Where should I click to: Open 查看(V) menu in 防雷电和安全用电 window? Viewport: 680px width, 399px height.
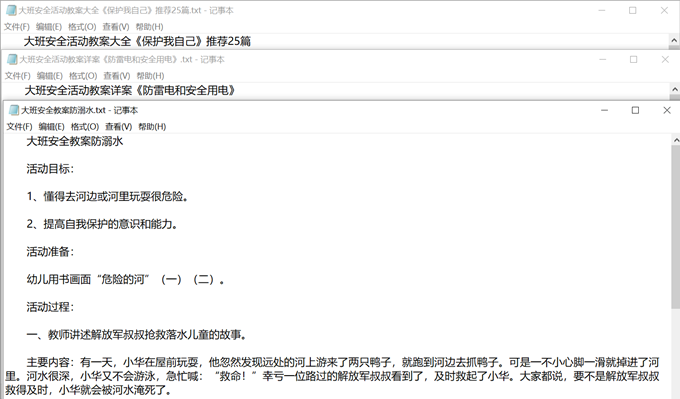[x=117, y=76]
